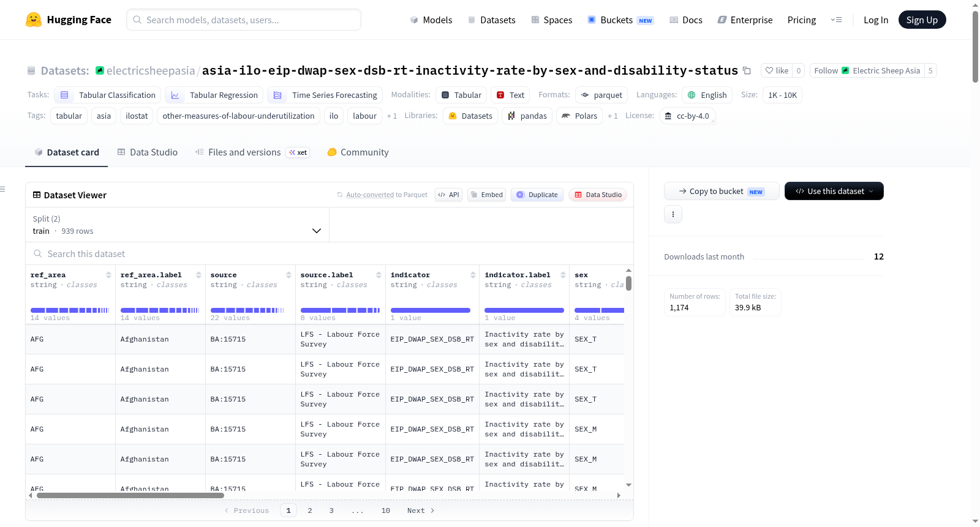
Task: Open the Docs menu item
Action: [686, 20]
